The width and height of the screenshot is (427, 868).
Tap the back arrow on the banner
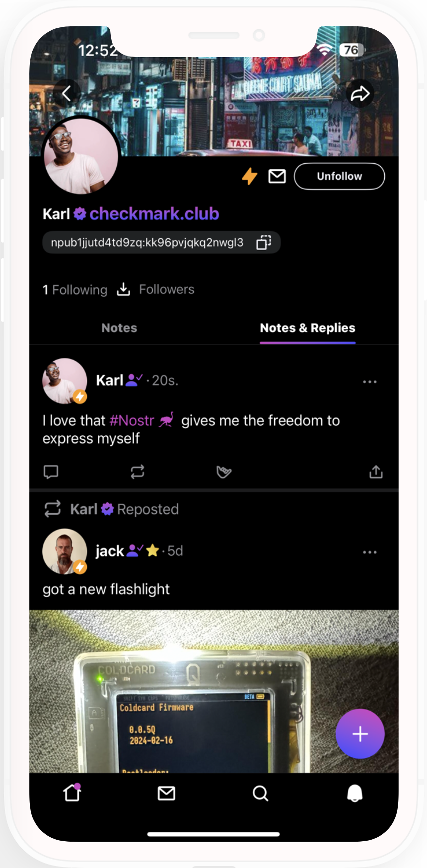[x=67, y=93]
